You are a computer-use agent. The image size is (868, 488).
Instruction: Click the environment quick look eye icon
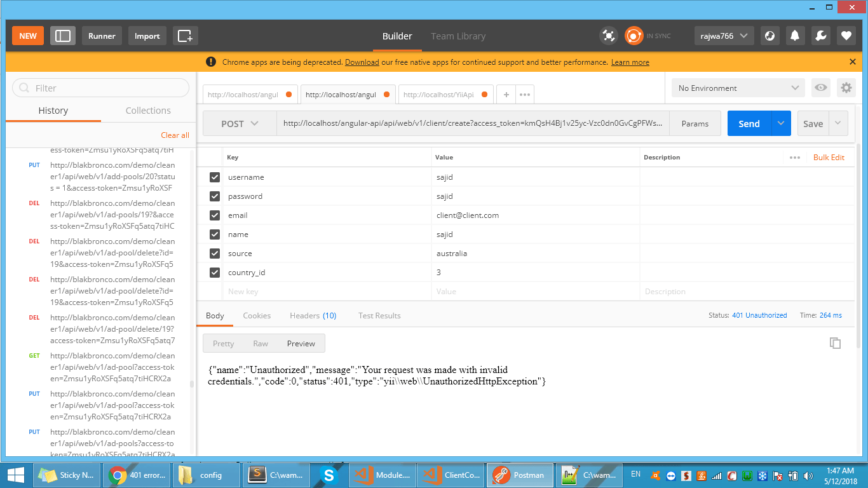(x=821, y=88)
